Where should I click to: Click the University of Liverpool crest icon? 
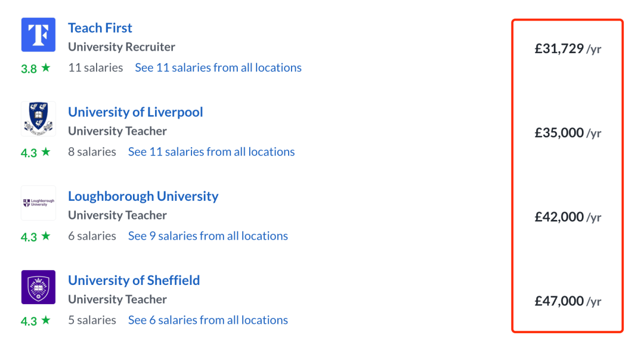pos(38,119)
